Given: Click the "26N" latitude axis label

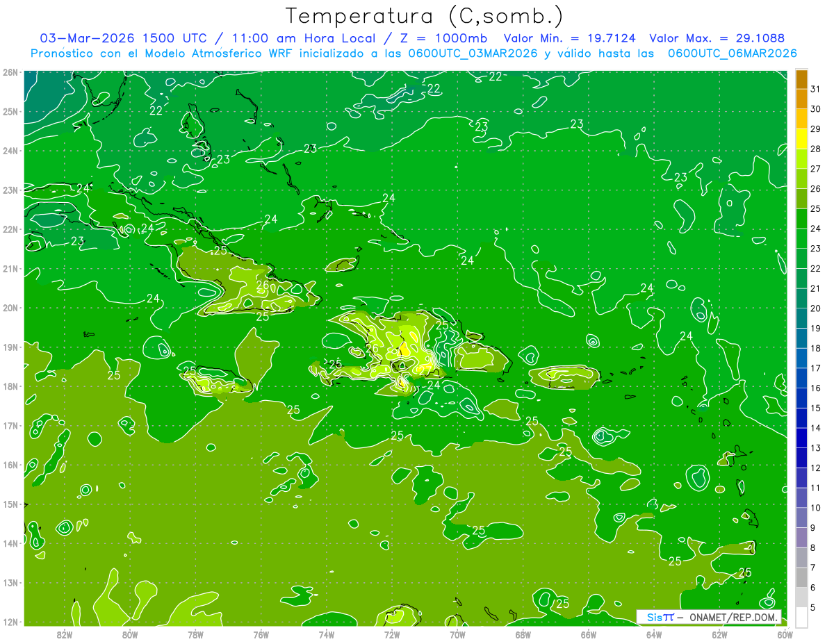Looking at the screenshot, I should (10, 72).
